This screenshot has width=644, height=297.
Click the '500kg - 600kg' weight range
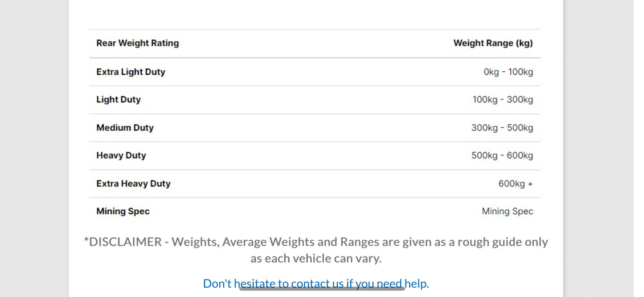[502, 155]
